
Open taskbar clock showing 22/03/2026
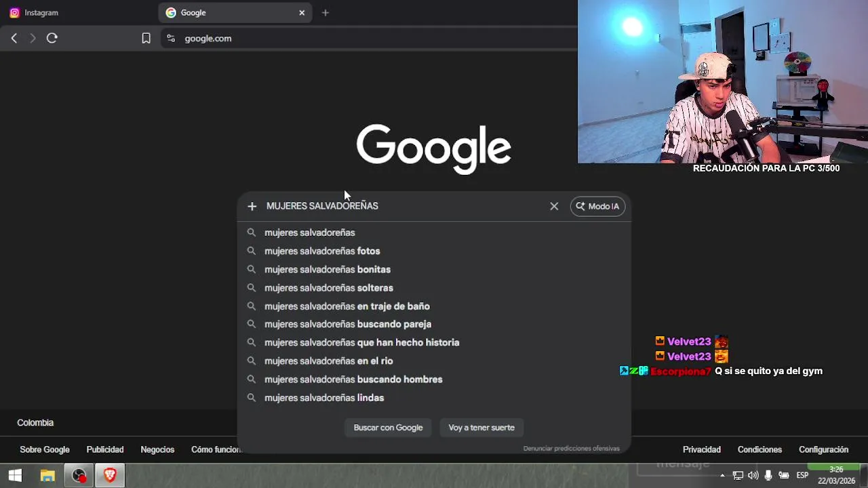point(836,475)
